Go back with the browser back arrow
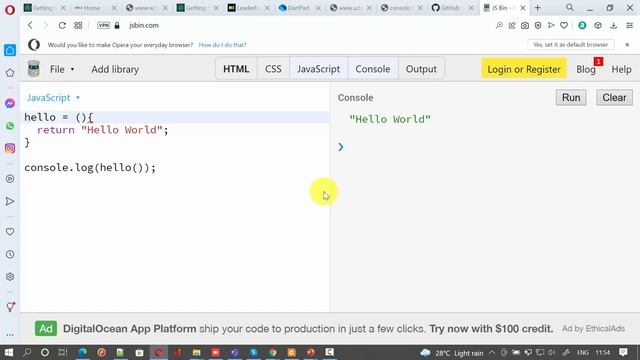Image resolution: width=640 pixels, height=360 pixels. pyautogui.click(x=30, y=25)
